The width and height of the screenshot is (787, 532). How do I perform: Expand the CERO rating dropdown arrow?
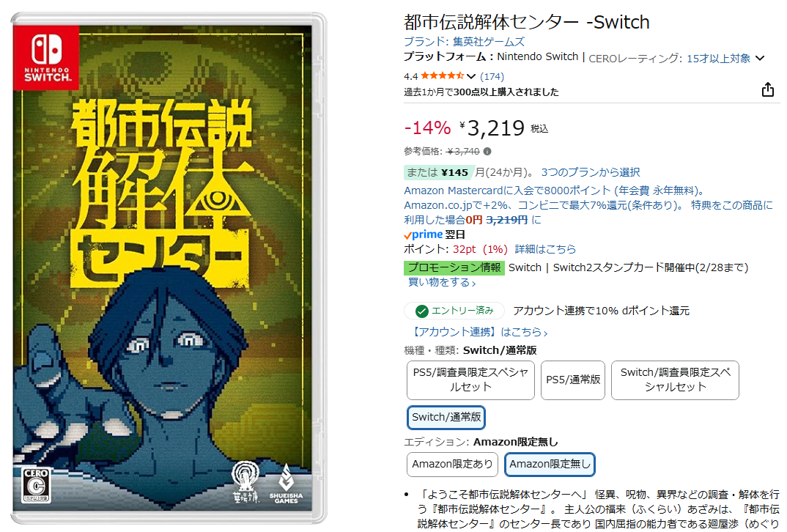pyautogui.click(x=760, y=58)
